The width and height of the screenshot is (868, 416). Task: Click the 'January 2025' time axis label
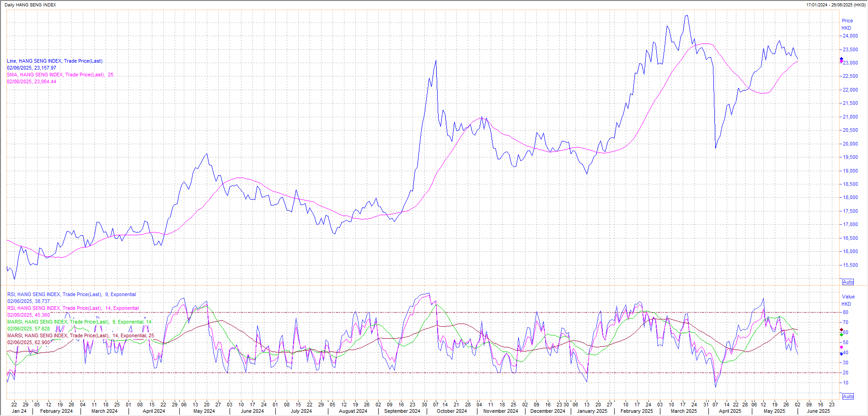[592, 411]
